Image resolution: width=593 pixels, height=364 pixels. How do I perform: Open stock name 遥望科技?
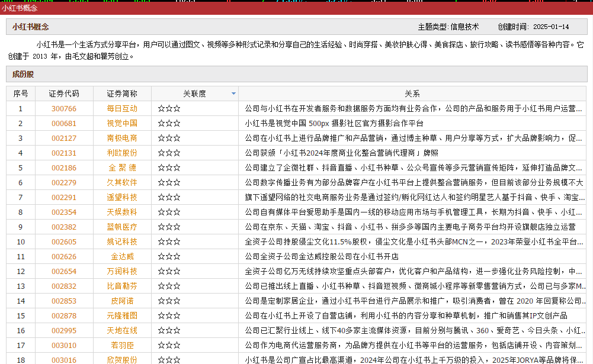pyautogui.click(x=122, y=197)
